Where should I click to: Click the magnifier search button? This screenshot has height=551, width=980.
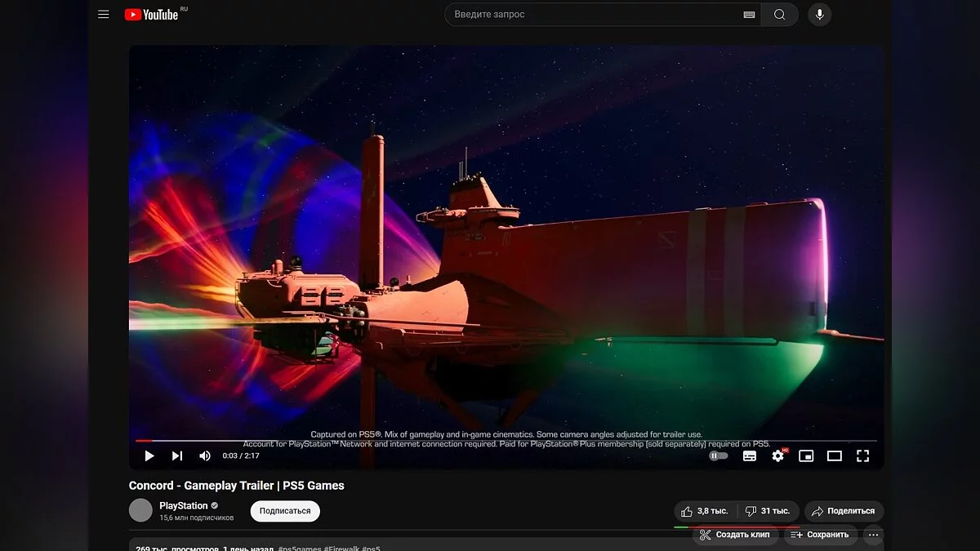(780, 15)
